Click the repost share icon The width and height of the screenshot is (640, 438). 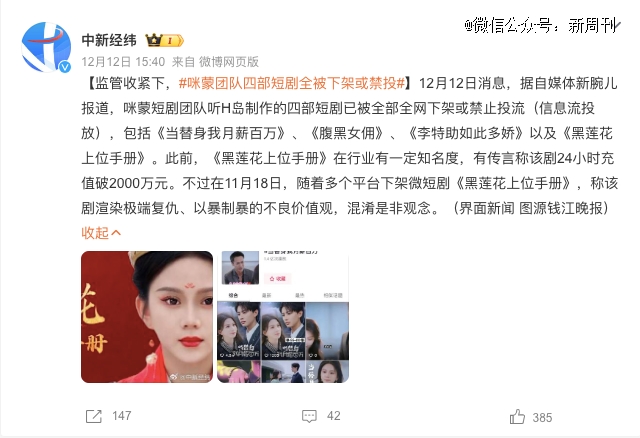pyautogui.click(x=93, y=416)
